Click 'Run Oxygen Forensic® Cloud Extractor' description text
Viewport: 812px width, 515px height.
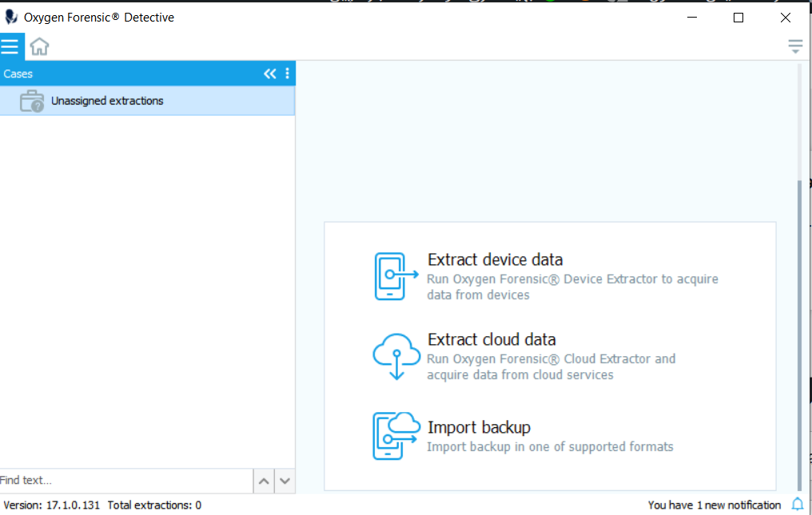coord(551,366)
